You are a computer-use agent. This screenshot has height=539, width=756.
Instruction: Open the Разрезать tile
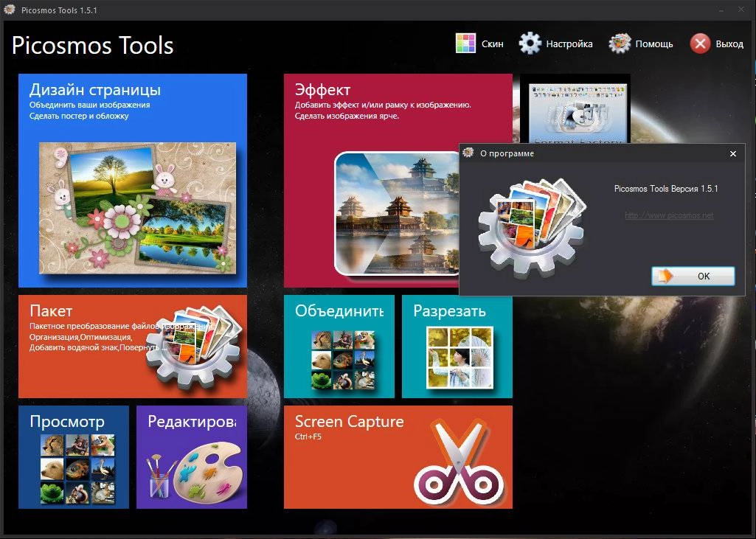pyautogui.click(x=457, y=346)
